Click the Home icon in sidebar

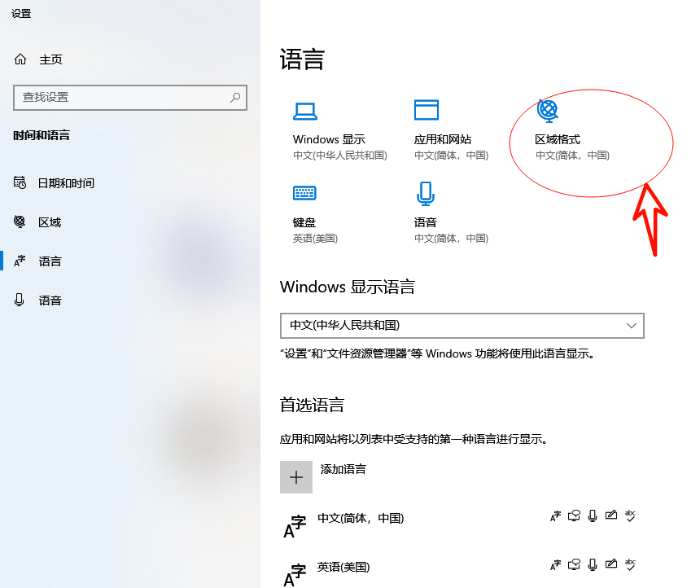(20, 59)
